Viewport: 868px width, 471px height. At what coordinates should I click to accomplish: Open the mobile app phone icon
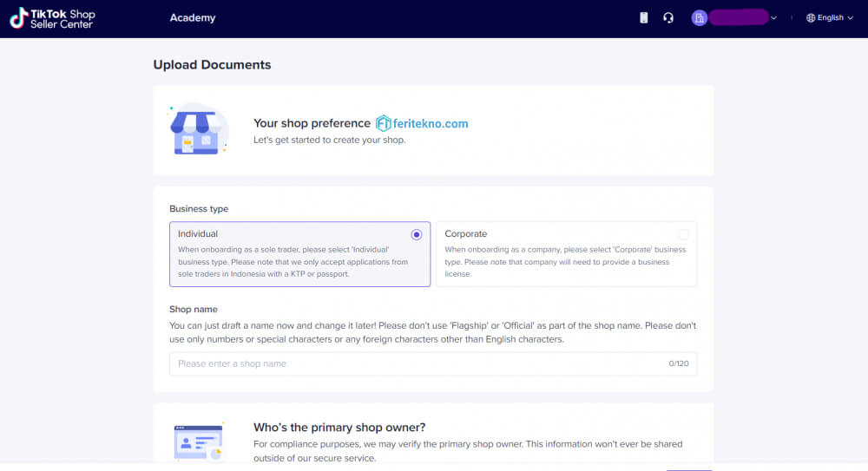tap(643, 17)
